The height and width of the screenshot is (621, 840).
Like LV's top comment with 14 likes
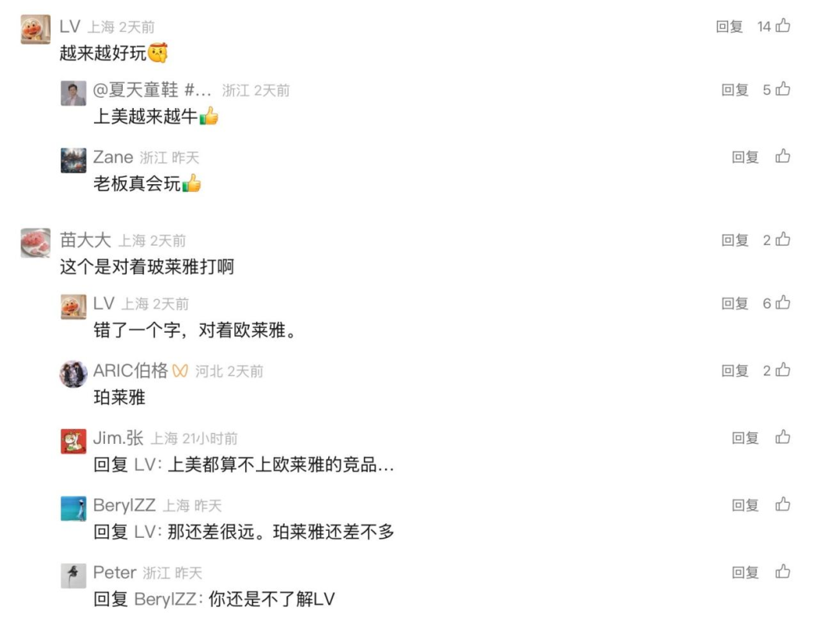(782, 25)
